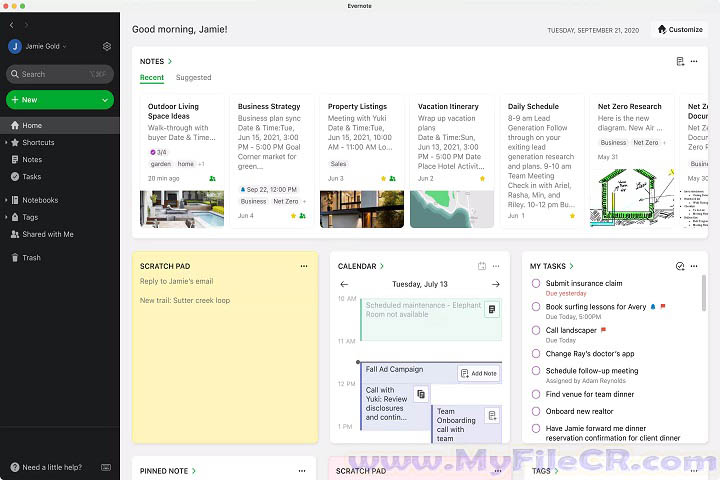
Task: Open Tags in the sidebar
Action: [x=30, y=217]
